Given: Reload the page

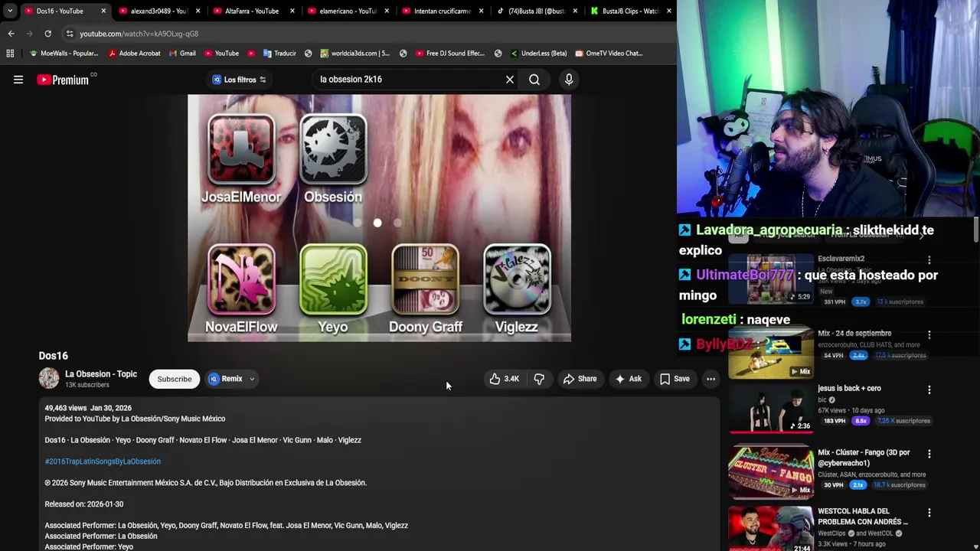Looking at the screenshot, I should click(x=47, y=34).
